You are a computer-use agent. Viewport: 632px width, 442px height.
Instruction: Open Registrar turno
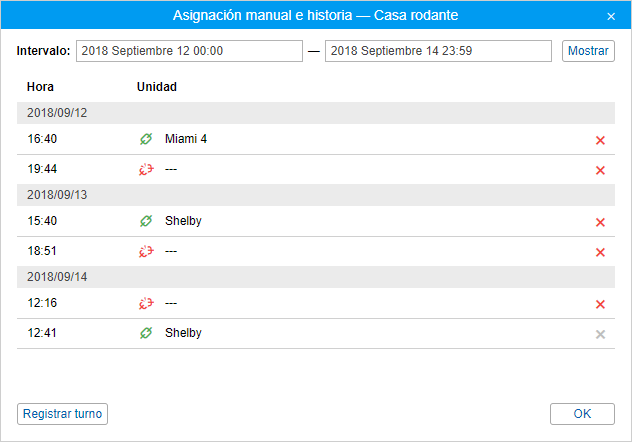pos(62,414)
